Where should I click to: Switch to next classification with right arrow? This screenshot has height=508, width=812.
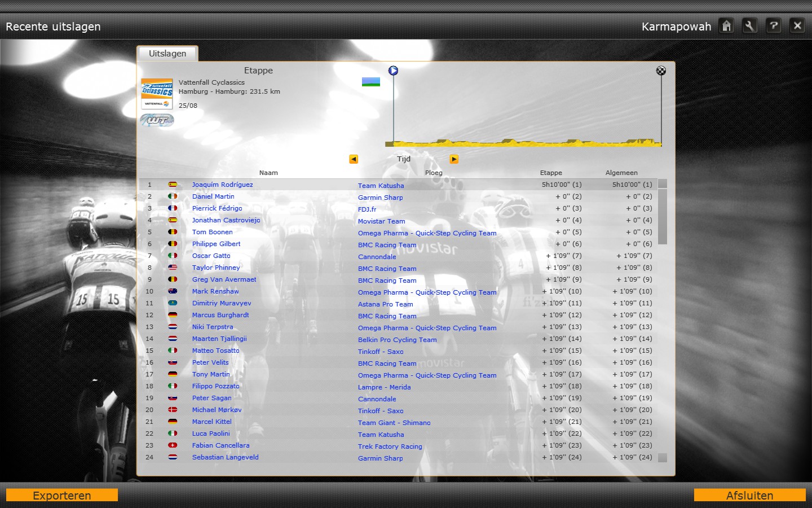click(454, 159)
